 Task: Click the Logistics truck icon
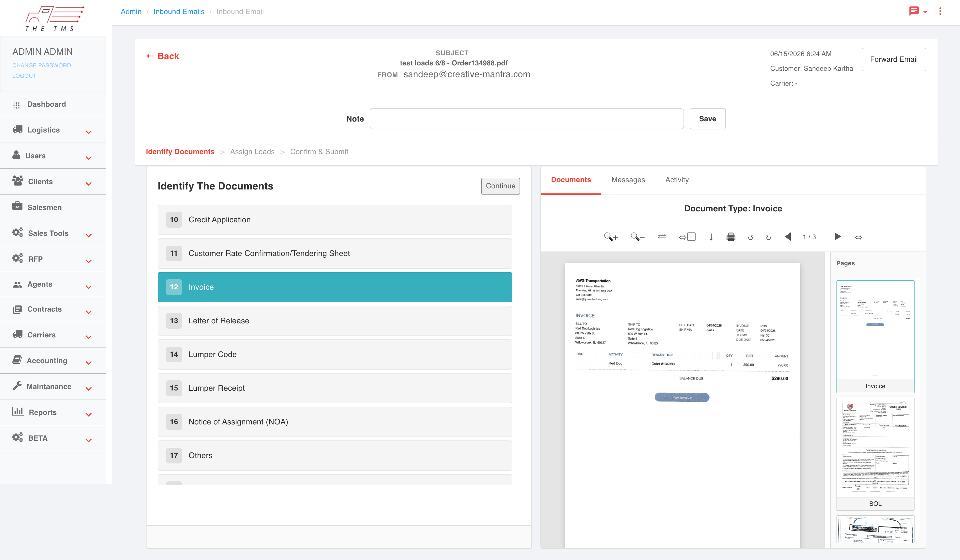pos(17,129)
